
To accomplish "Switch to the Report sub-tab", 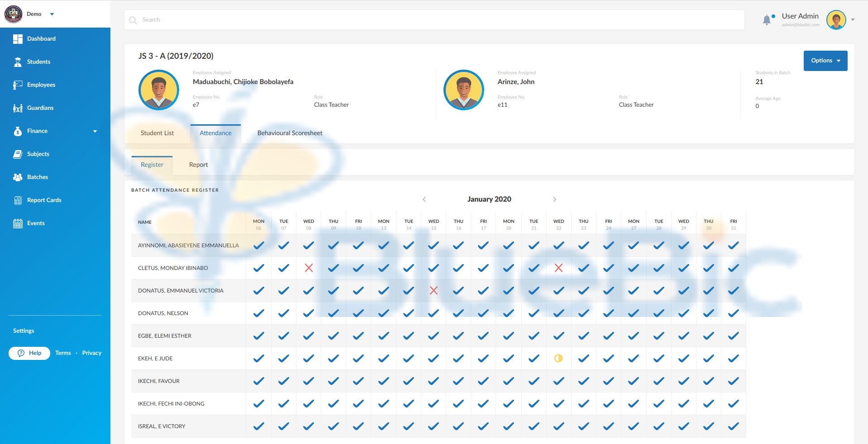I will click(x=199, y=165).
